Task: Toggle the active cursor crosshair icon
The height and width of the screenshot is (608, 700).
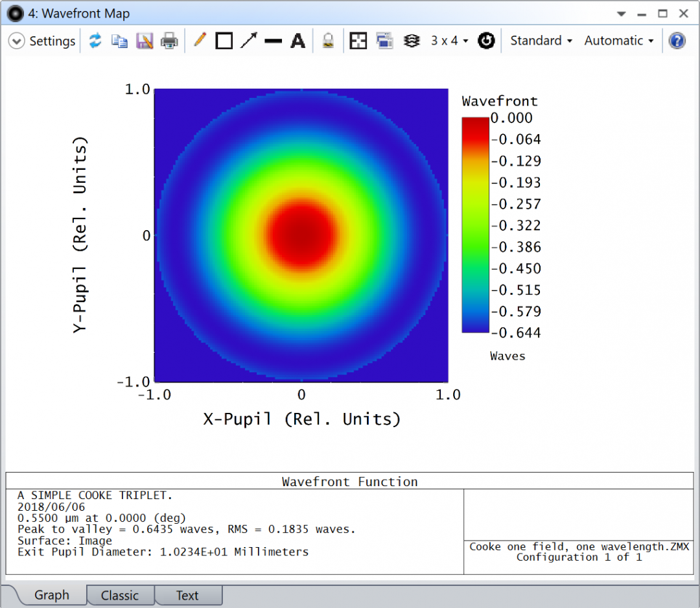Action: pyautogui.click(x=358, y=41)
